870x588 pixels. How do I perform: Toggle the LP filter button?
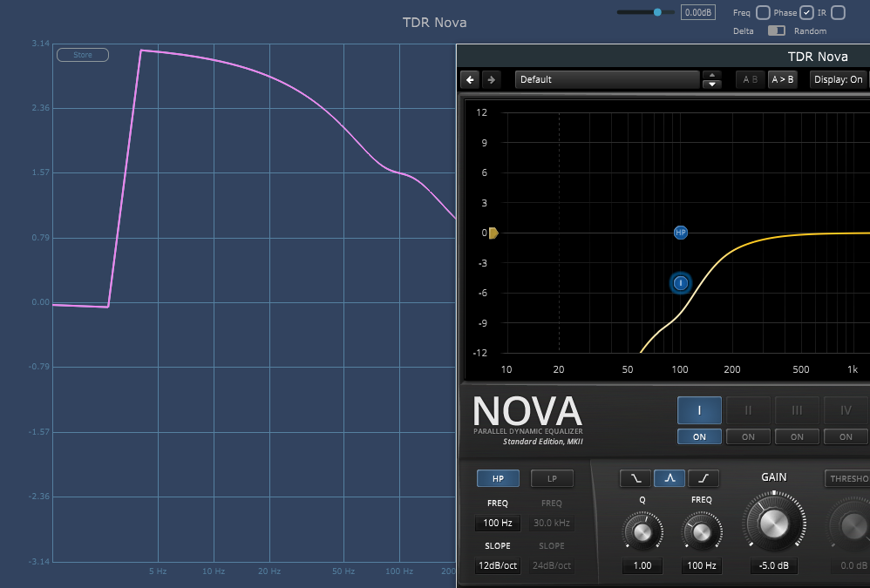pos(552,478)
